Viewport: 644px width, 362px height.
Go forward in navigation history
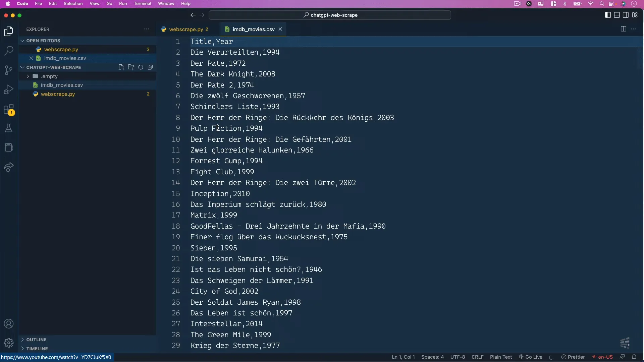tap(202, 15)
